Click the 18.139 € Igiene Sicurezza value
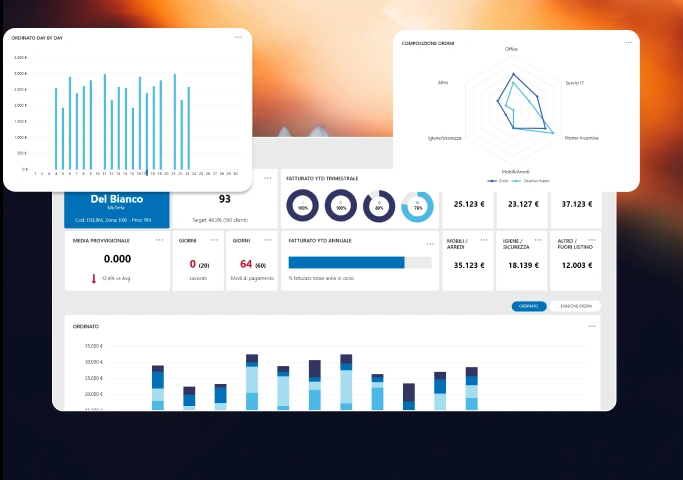 pyautogui.click(x=523, y=266)
